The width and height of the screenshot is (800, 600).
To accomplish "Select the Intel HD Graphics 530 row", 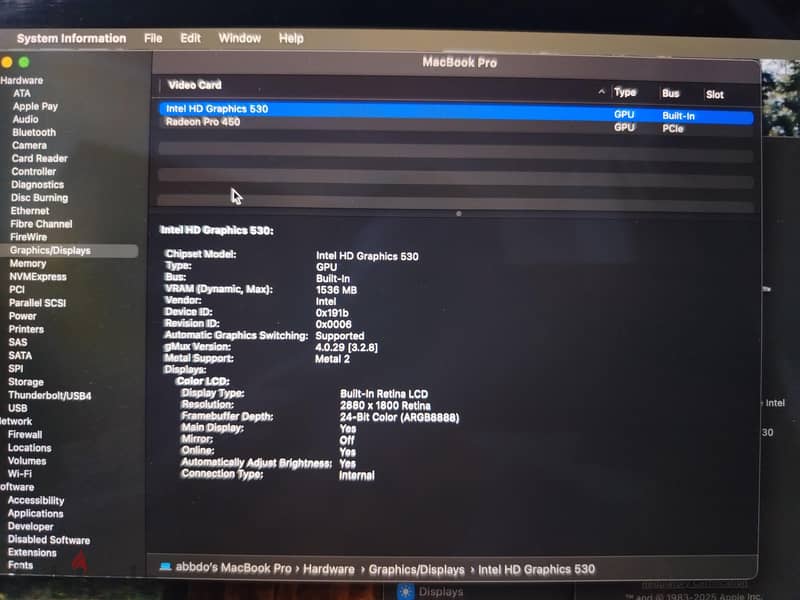I will pos(456,112).
